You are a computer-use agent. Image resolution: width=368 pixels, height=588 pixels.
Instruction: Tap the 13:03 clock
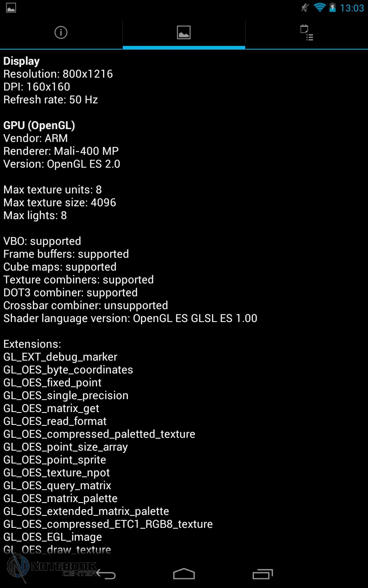click(352, 8)
